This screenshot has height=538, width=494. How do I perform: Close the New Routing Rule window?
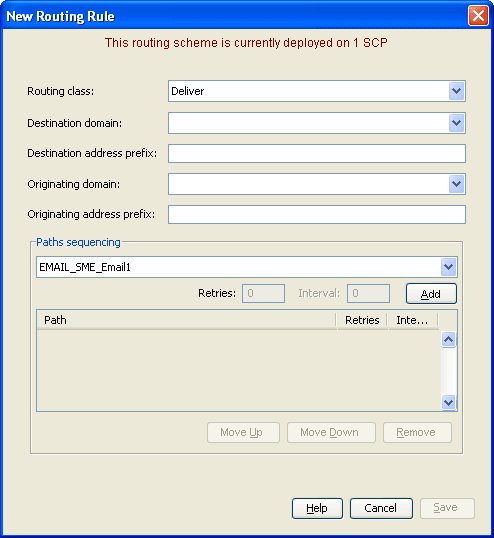478,16
